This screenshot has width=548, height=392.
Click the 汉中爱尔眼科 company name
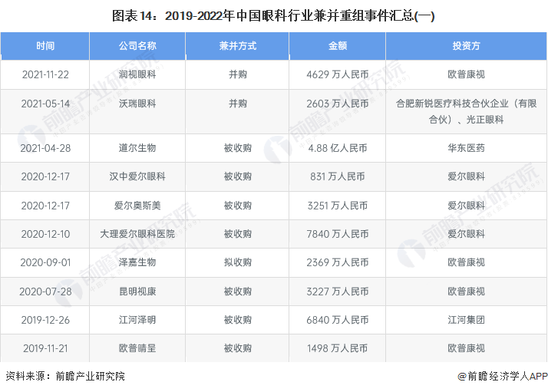pyautogui.click(x=137, y=176)
